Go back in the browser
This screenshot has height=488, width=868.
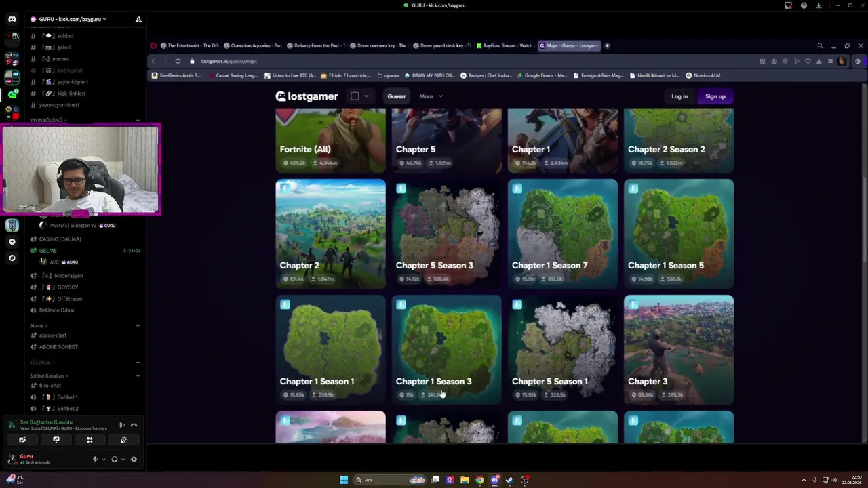pyautogui.click(x=153, y=61)
